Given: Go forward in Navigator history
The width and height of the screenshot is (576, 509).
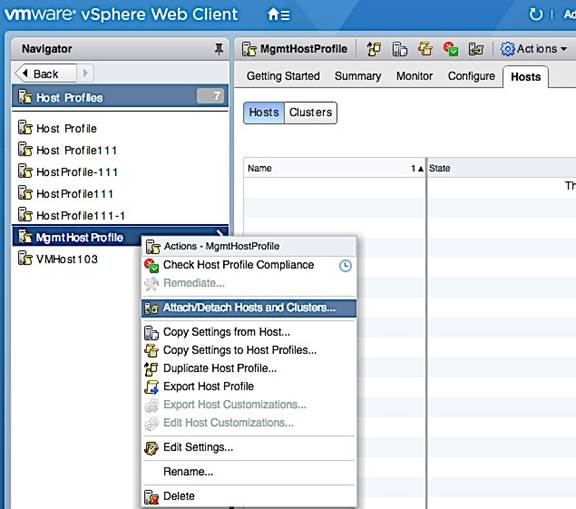Looking at the screenshot, I should pos(85,73).
